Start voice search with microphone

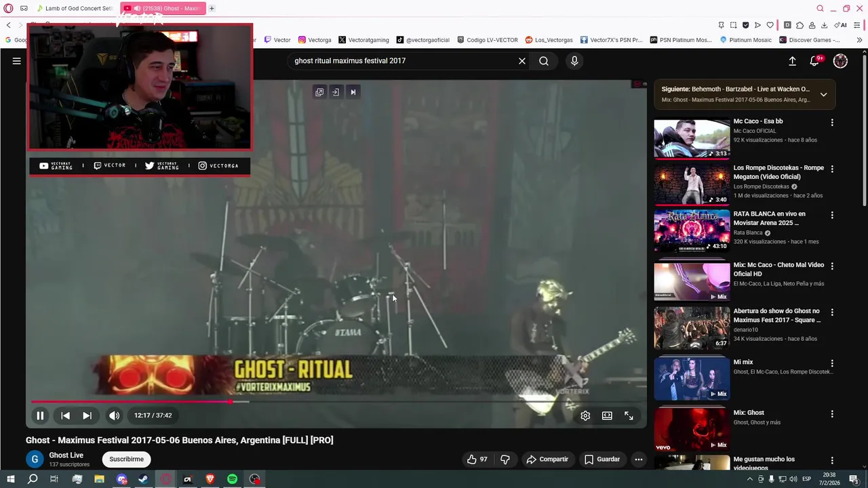pos(574,61)
